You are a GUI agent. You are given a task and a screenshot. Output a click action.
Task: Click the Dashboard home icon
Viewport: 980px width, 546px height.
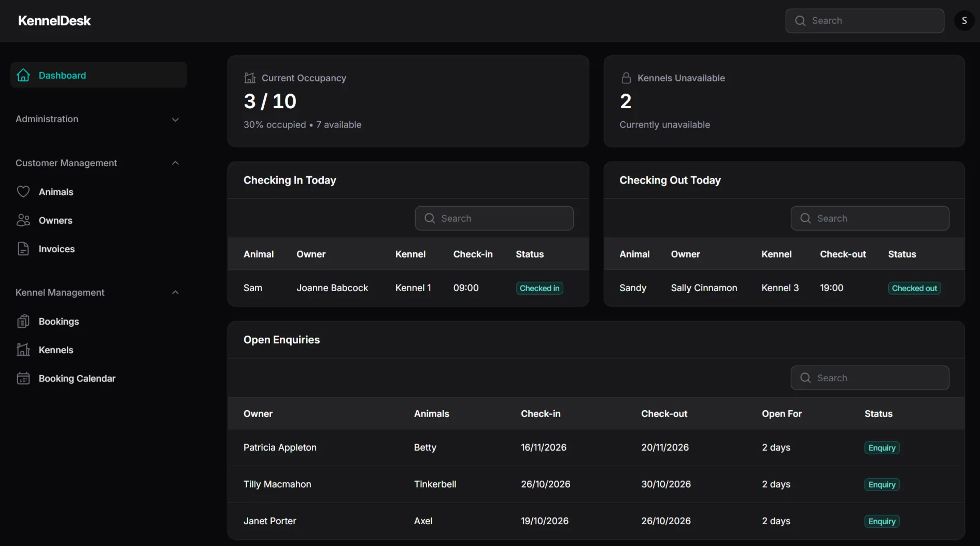pos(23,75)
